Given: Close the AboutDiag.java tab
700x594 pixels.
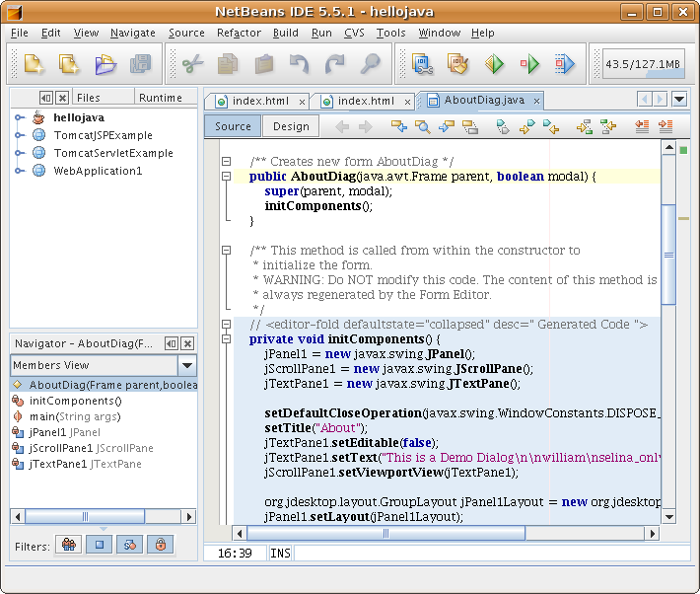Looking at the screenshot, I should [537, 102].
